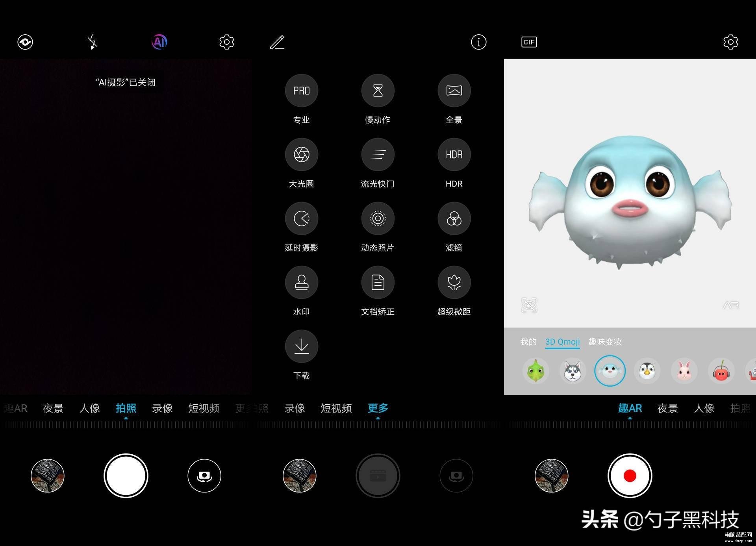Choose the penguin Qmoji
756x546 pixels.
[x=647, y=371]
